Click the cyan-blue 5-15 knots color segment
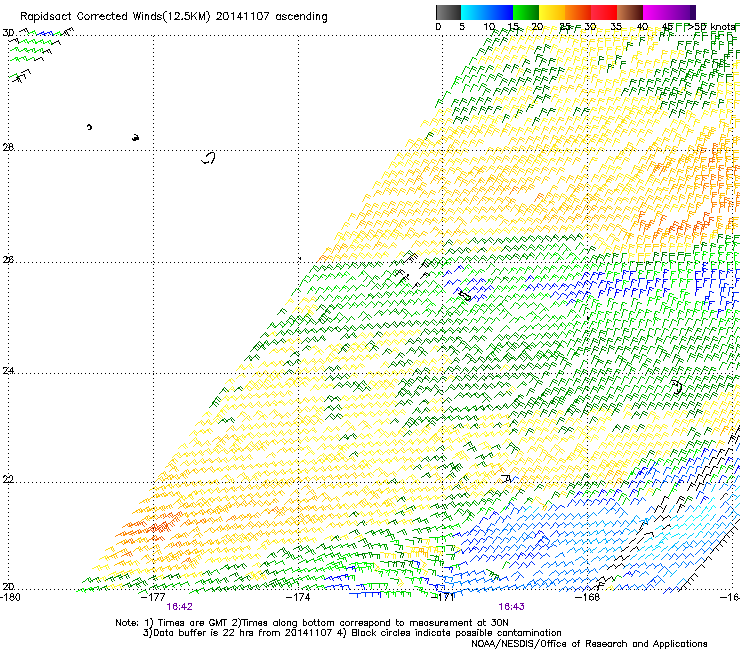 (487, 12)
